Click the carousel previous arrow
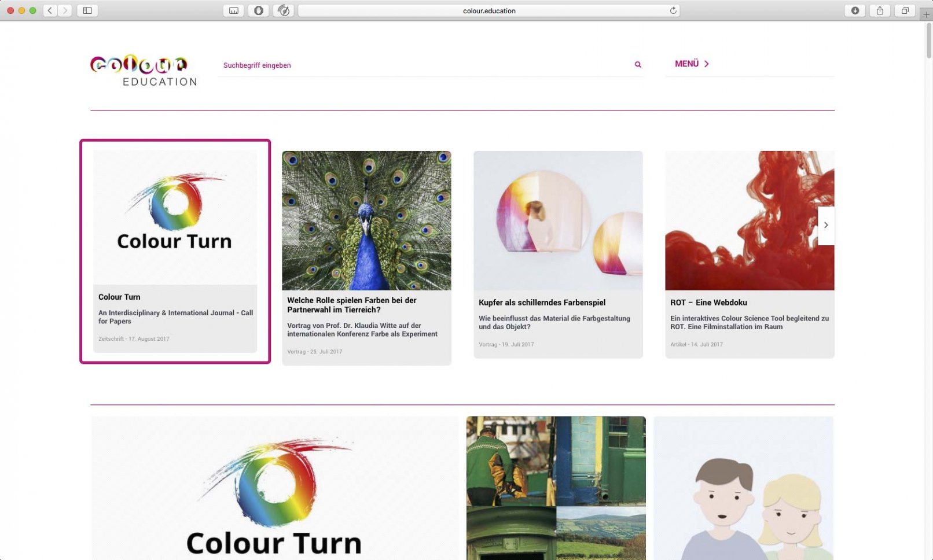933x560 pixels. click(291, 225)
